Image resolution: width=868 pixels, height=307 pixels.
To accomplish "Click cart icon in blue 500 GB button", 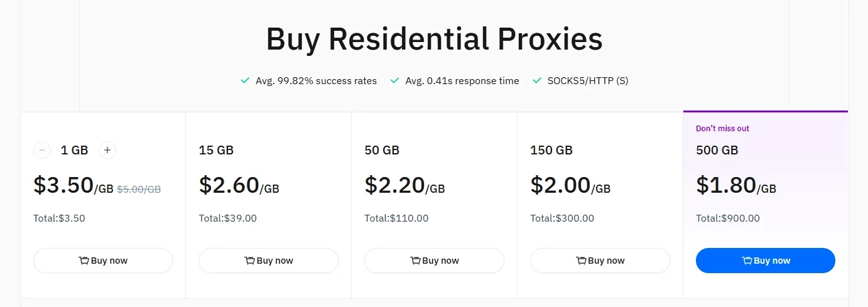I will pos(747,261).
